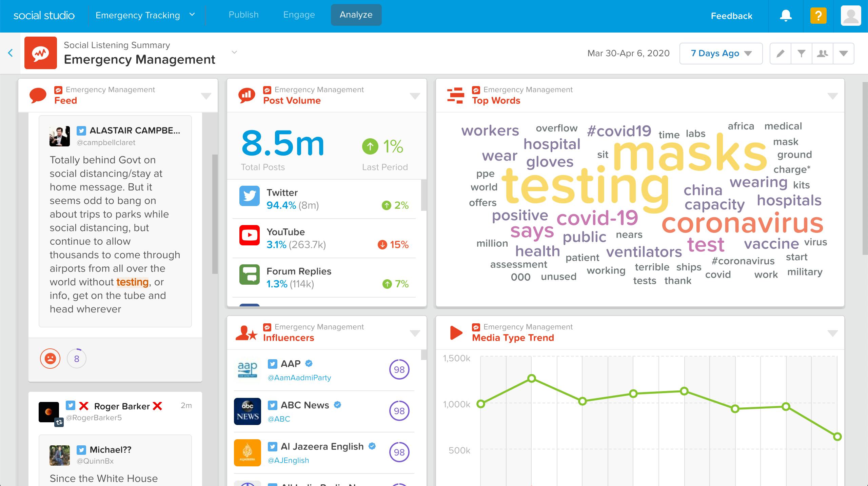Click the word ventilators in the word cloud
The image size is (868, 486).
[644, 252]
